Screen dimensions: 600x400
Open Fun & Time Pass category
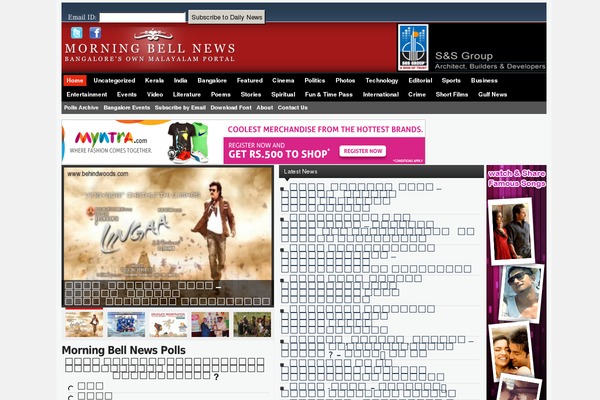[x=329, y=95]
